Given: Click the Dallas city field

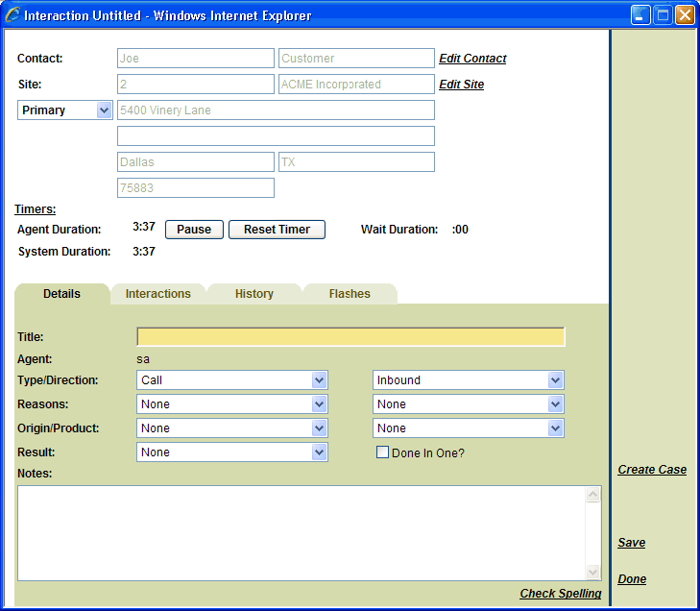Looking at the screenshot, I should [196, 161].
